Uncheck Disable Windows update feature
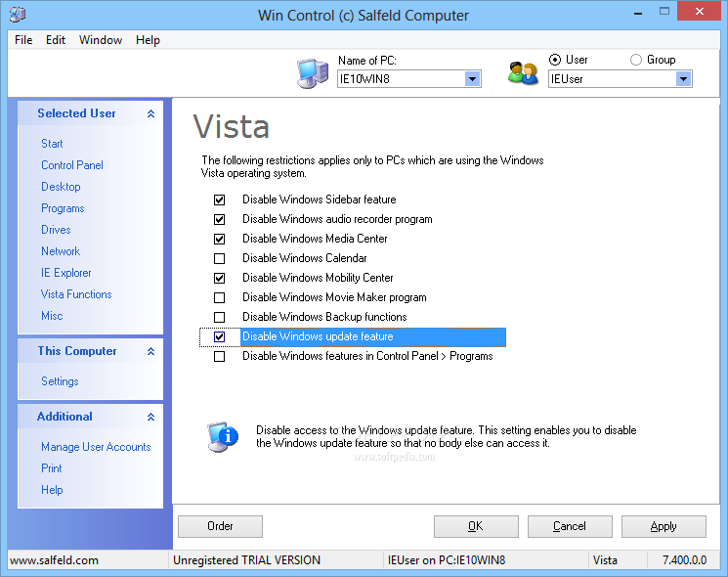 [x=219, y=336]
